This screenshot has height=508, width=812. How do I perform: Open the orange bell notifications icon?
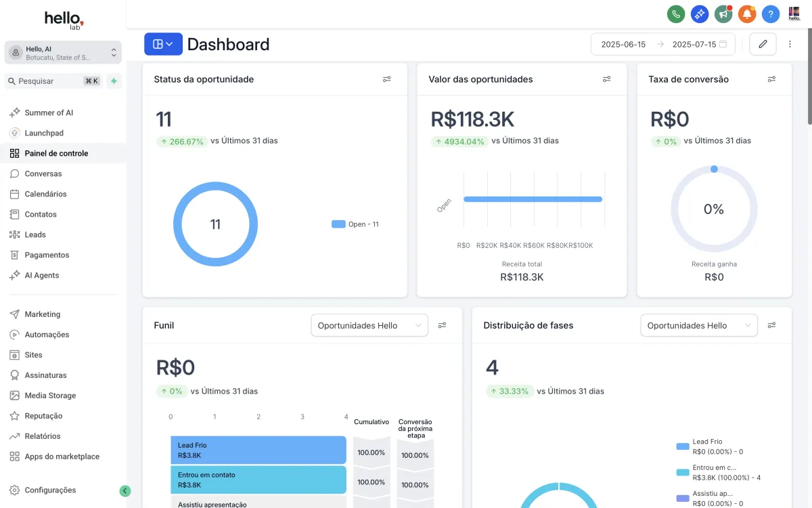coord(747,14)
